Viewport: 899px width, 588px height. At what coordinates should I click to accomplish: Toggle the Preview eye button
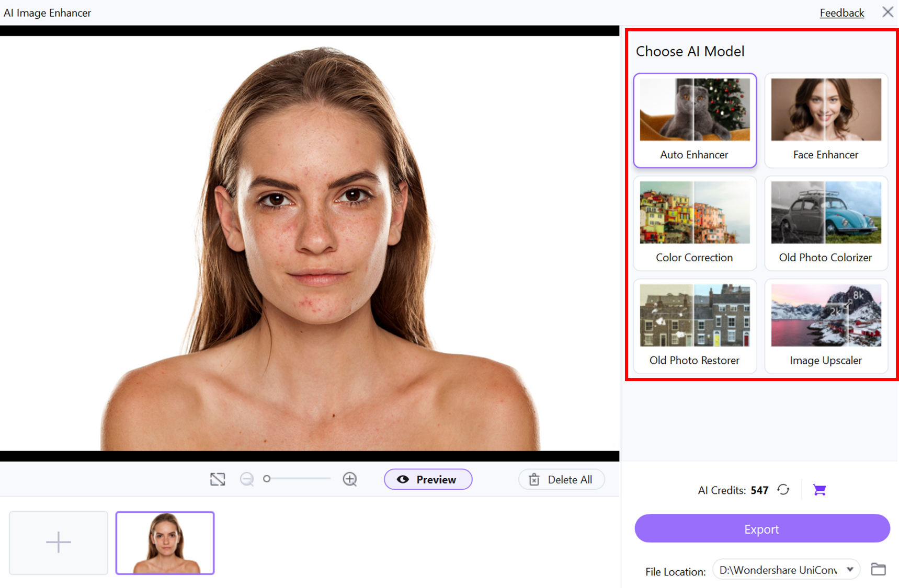coord(428,479)
